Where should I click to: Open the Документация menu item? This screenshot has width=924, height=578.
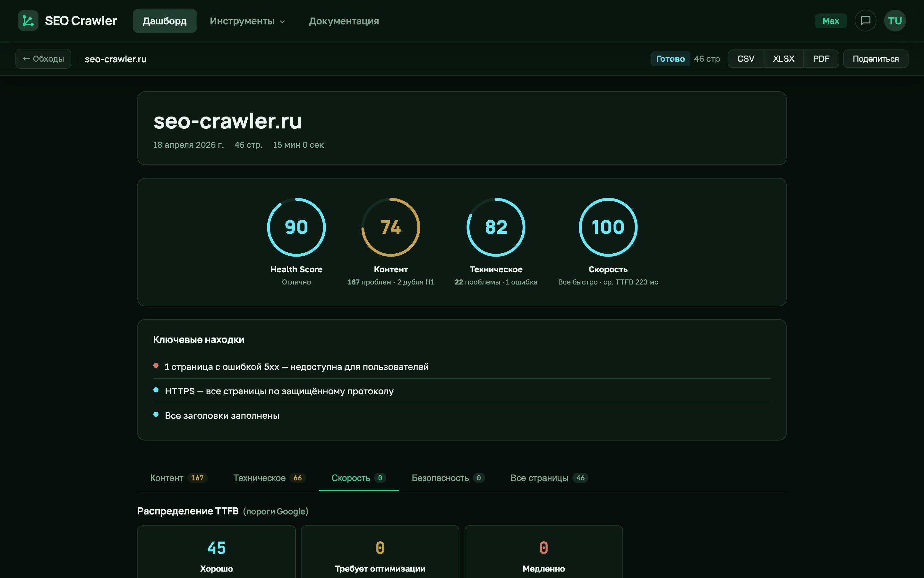344,21
